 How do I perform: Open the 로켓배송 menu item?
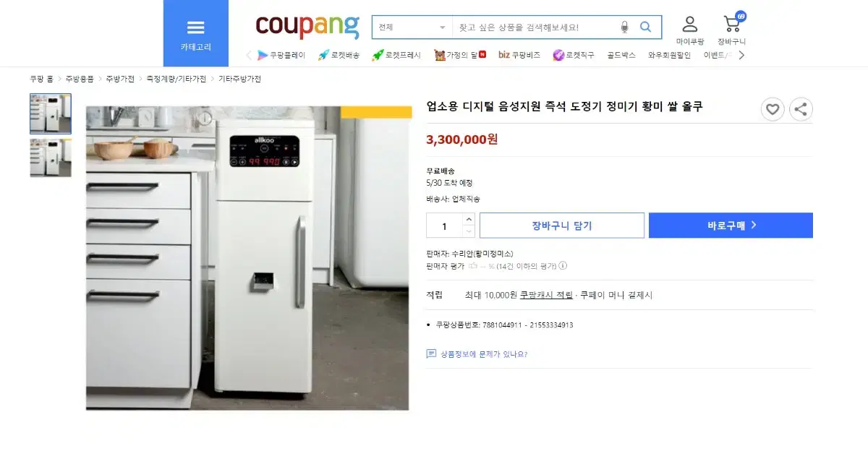click(339, 55)
